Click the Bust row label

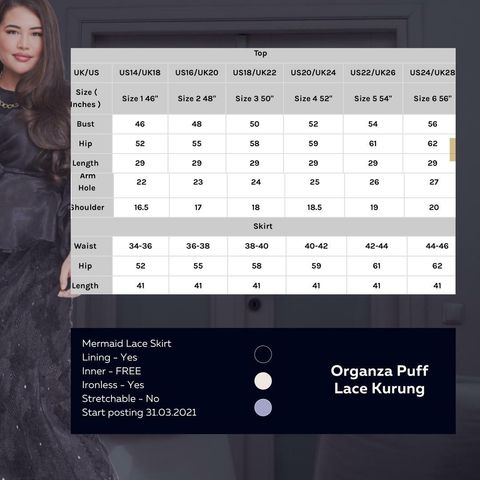pos(86,124)
